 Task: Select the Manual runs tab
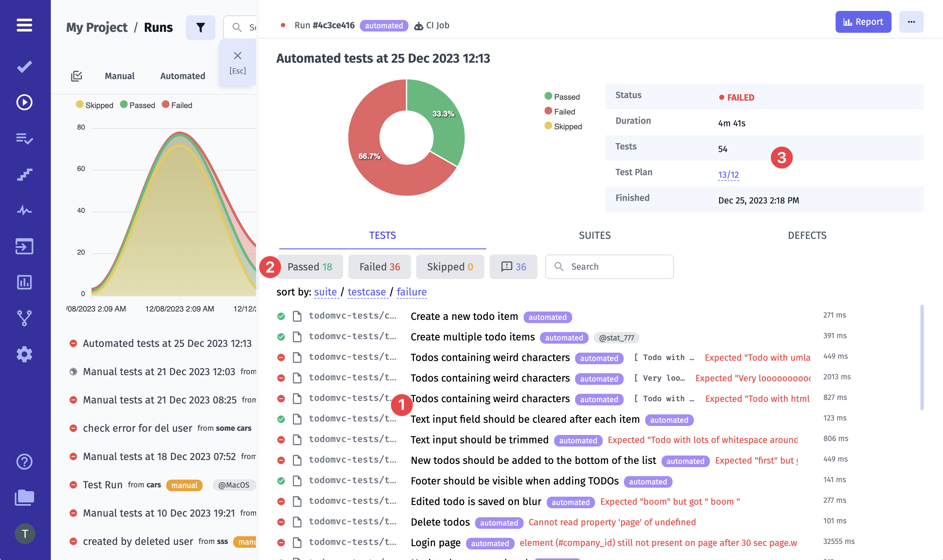click(x=120, y=76)
